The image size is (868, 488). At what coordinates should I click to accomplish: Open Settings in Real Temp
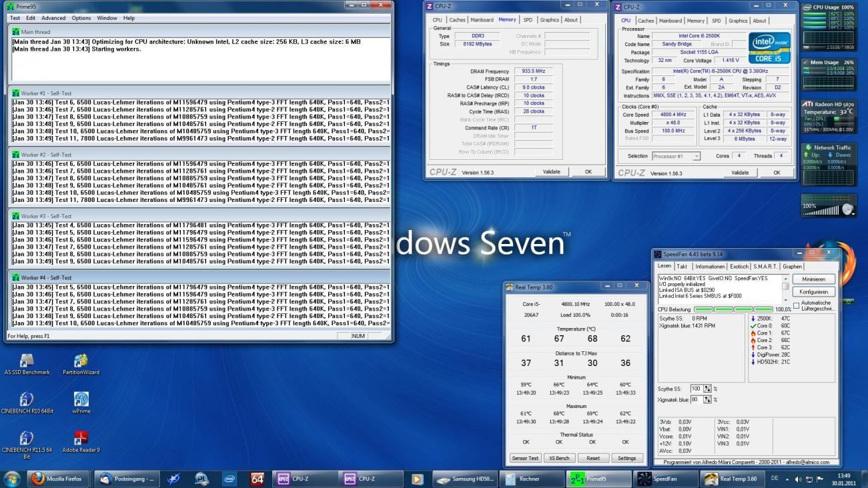coord(626,458)
